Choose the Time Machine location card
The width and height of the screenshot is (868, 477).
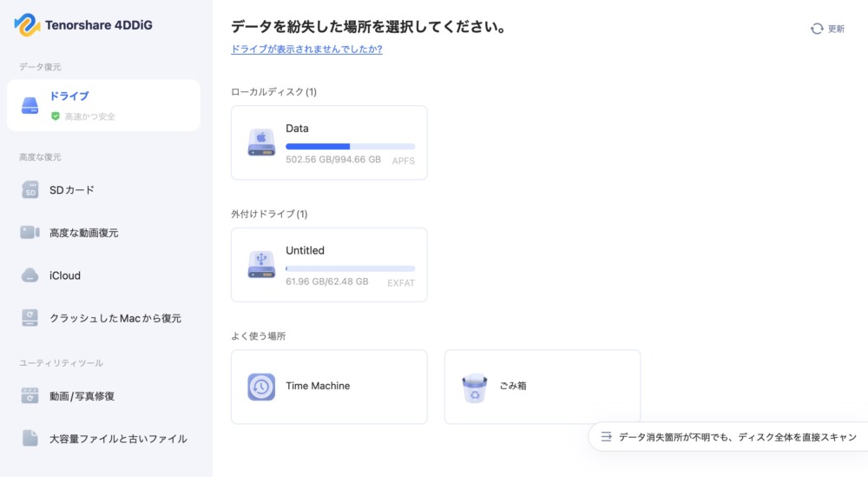pyautogui.click(x=329, y=387)
